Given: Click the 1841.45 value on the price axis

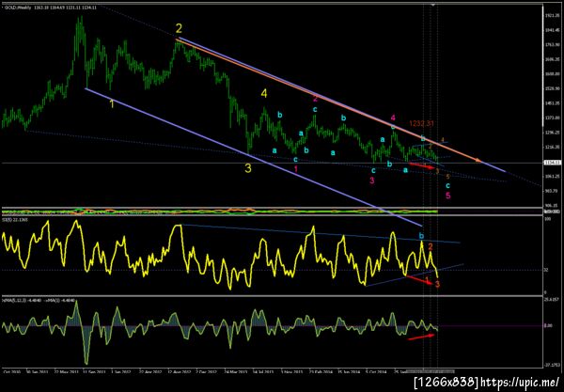Looking at the screenshot, I should tap(553, 31).
